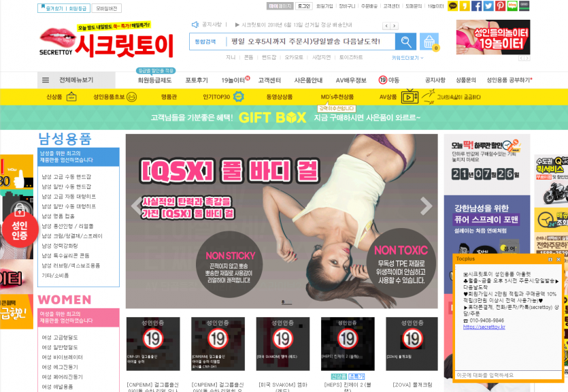568x392 pixels.
Task: Open the 회원등급제도 menu item
Action: click(x=156, y=80)
